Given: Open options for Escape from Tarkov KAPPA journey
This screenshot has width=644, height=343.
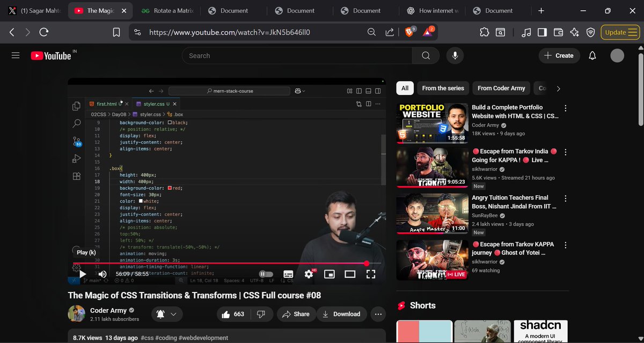Looking at the screenshot, I should (565, 245).
